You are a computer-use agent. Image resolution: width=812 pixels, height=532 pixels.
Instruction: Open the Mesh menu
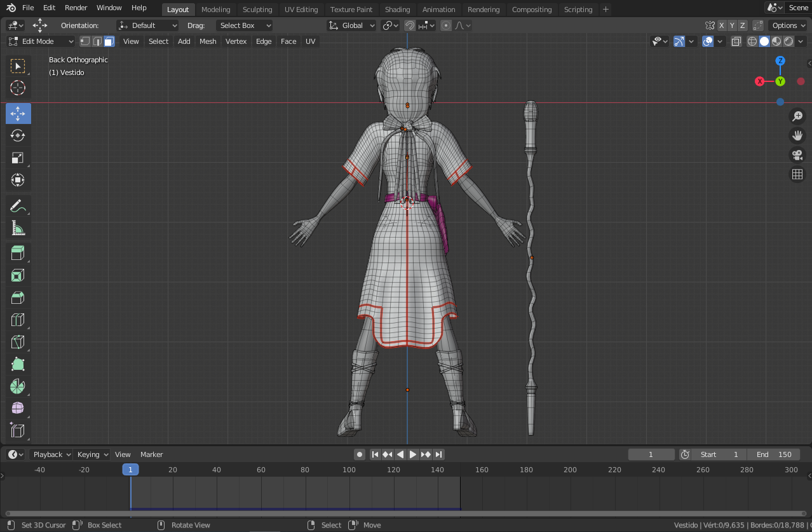pos(208,41)
